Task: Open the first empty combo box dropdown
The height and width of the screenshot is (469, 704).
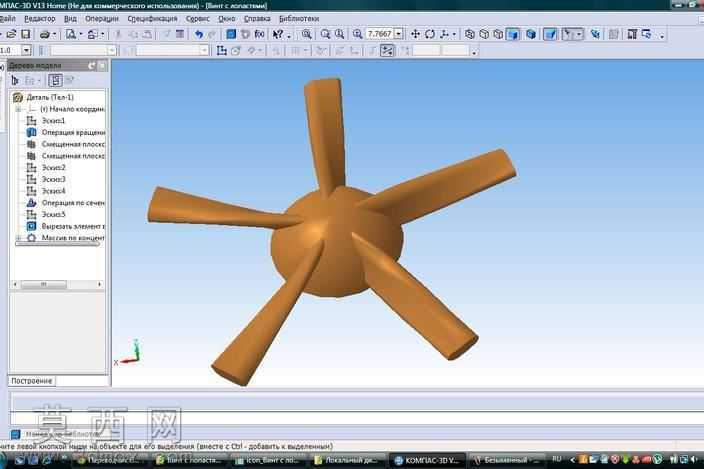Action: (x=112, y=51)
